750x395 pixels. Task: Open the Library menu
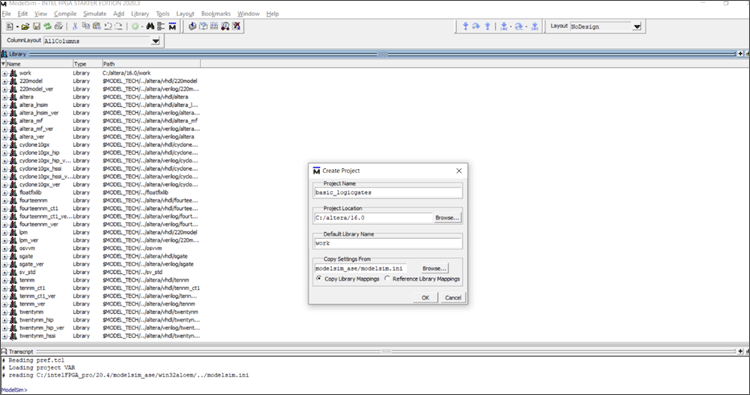pos(140,14)
